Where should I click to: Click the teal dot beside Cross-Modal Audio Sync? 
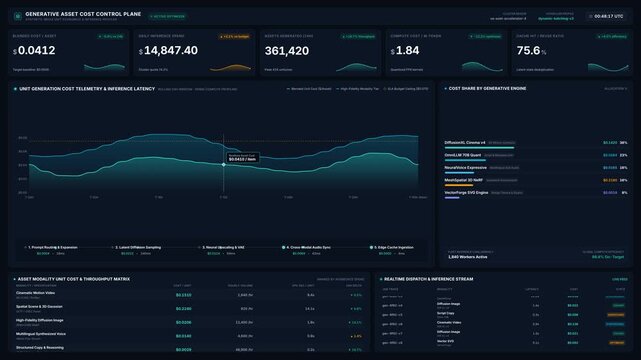[283, 247]
